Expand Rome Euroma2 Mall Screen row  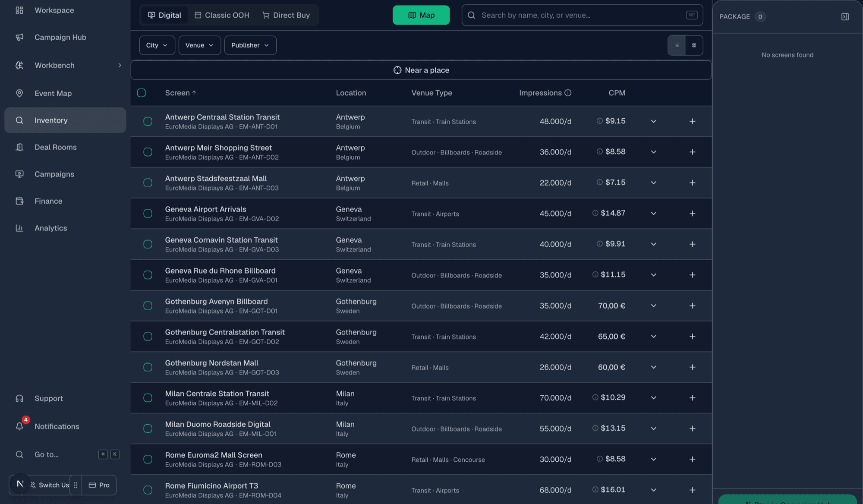tap(653, 459)
